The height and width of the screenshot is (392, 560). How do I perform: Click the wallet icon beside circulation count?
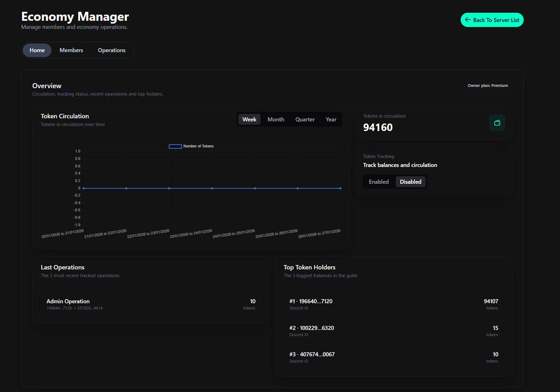(x=497, y=123)
